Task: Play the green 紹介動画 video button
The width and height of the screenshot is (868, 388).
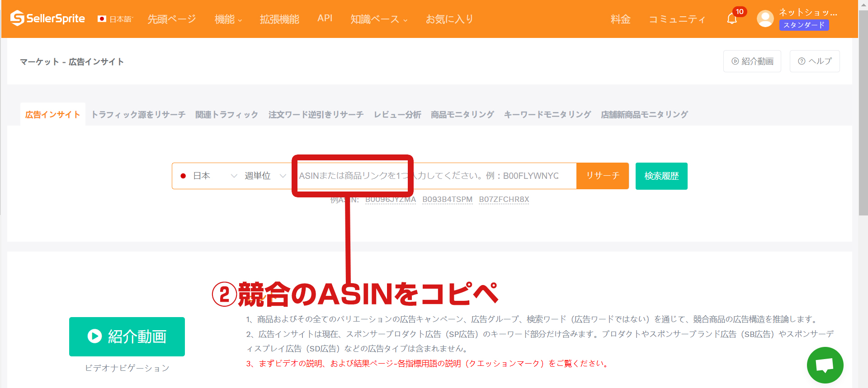Action: pyautogui.click(x=127, y=337)
